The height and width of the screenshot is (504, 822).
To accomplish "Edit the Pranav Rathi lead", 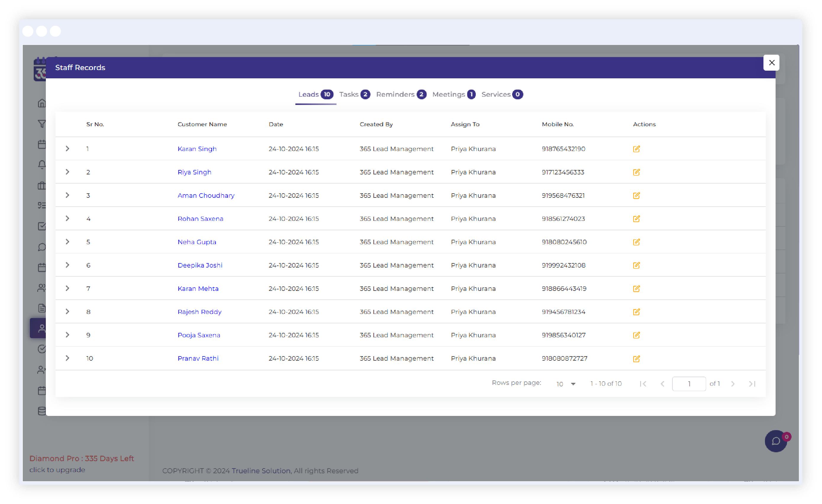I will [636, 359].
